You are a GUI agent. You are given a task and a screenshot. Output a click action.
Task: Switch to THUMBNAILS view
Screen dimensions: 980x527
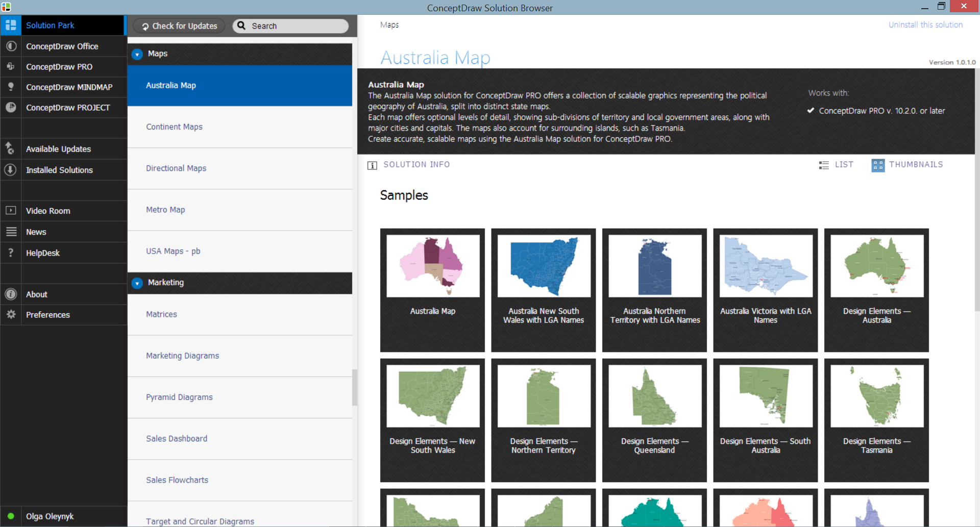[907, 165]
